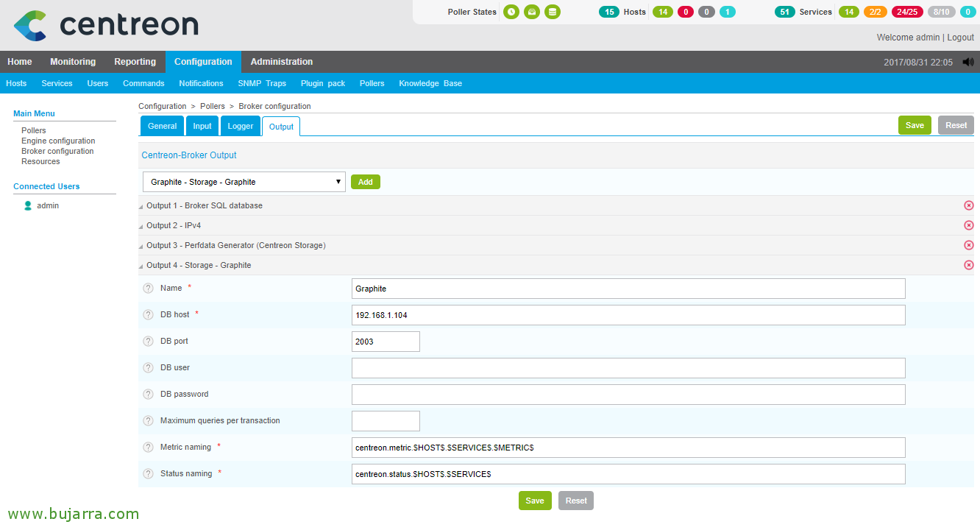The image size is (980, 530).
Task: Open the output type dropdown
Action: (244, 182)
